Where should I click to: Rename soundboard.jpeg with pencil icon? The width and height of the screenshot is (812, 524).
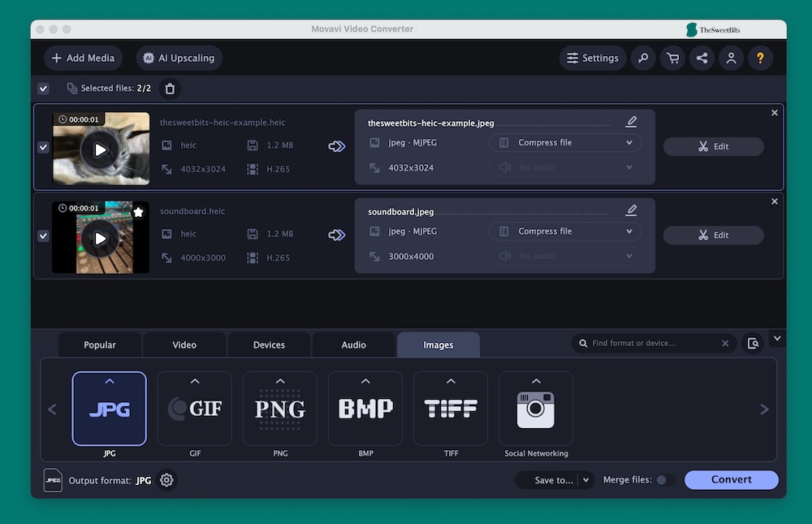631,210
